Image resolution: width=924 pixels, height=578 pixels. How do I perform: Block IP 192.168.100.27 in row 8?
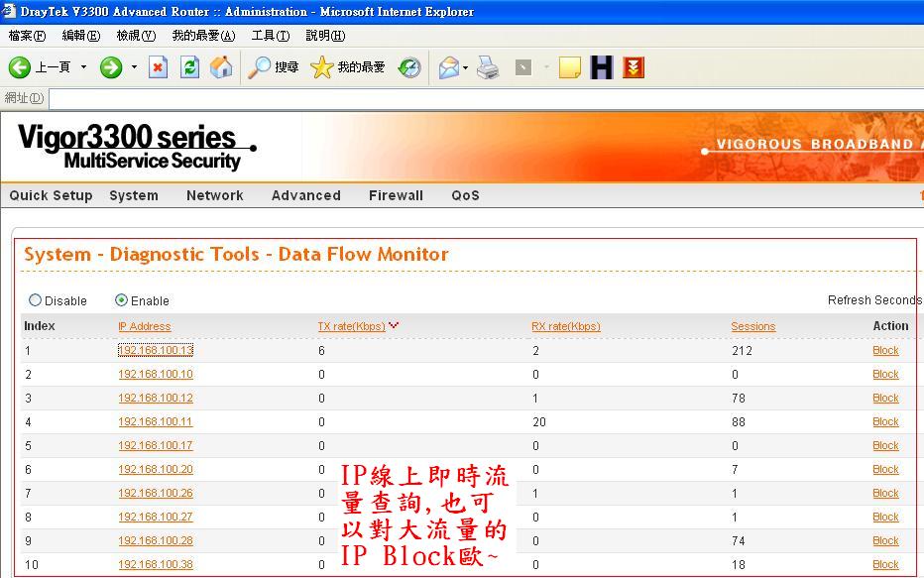885,517
